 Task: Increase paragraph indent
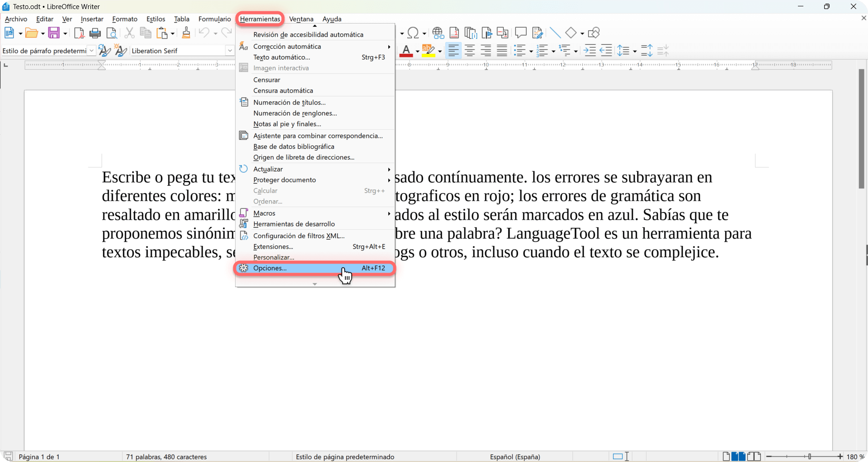[x=590, y=51]
